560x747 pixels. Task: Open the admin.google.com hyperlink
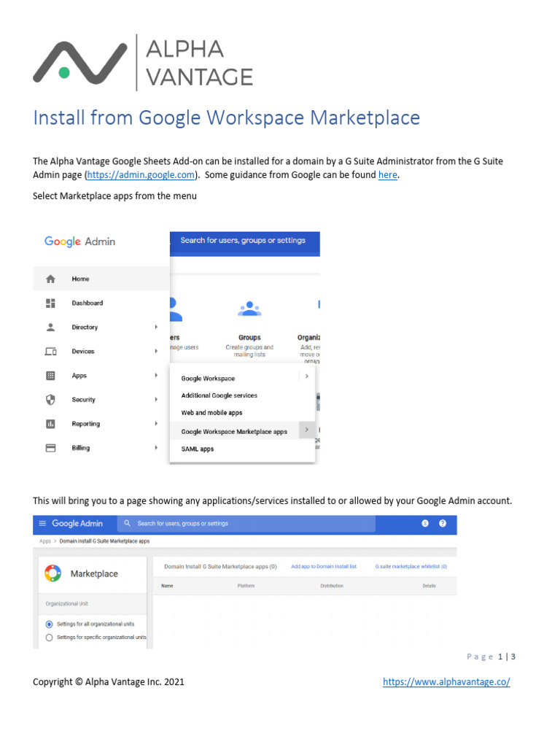coord(141,175)
